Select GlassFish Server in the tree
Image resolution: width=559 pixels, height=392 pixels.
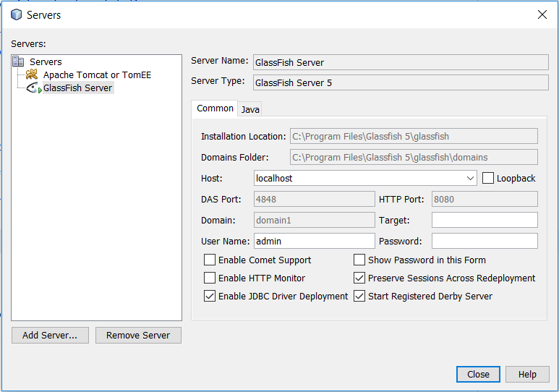coord(77,88)
